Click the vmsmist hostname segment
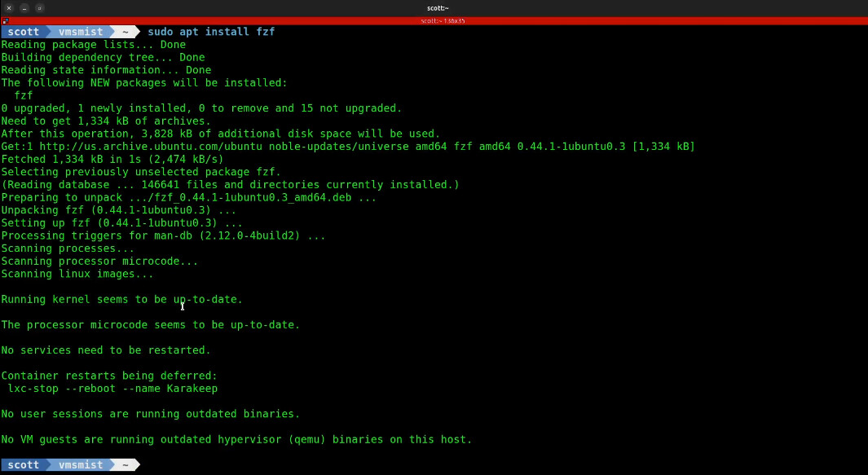This screenshot has height=475, width=868. coord(80,32)
